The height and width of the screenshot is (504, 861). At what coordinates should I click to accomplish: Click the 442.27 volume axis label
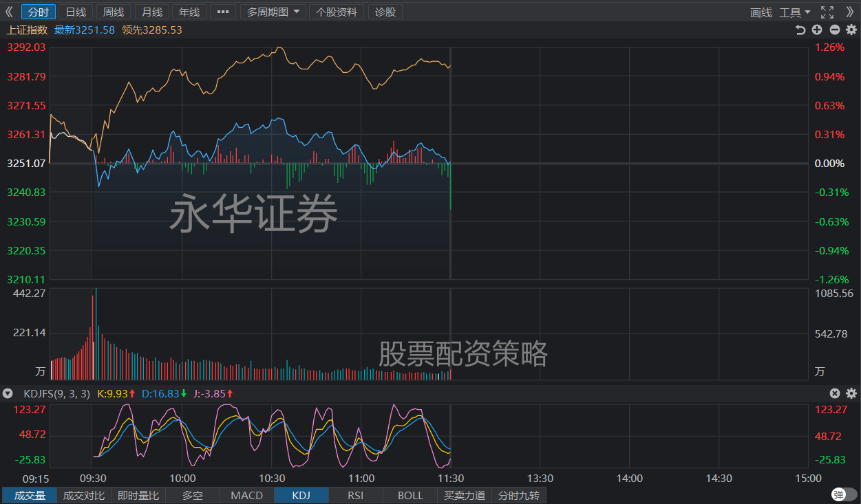tap(29, 293)
